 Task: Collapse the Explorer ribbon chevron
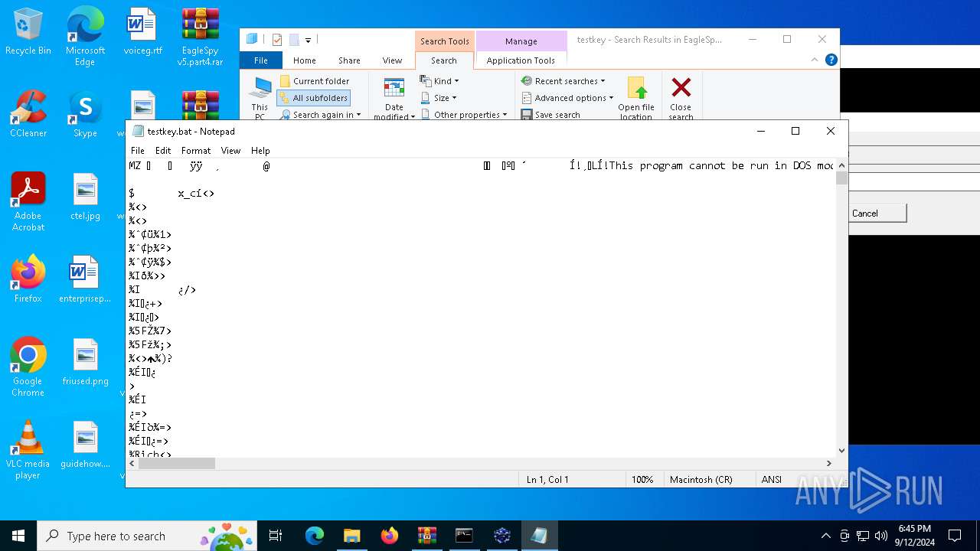click(x=815, y=60)
